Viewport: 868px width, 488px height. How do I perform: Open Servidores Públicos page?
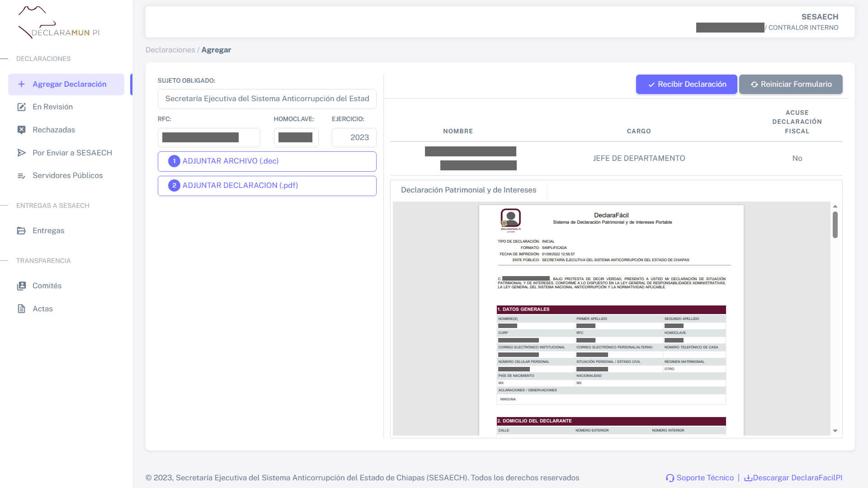66,176
